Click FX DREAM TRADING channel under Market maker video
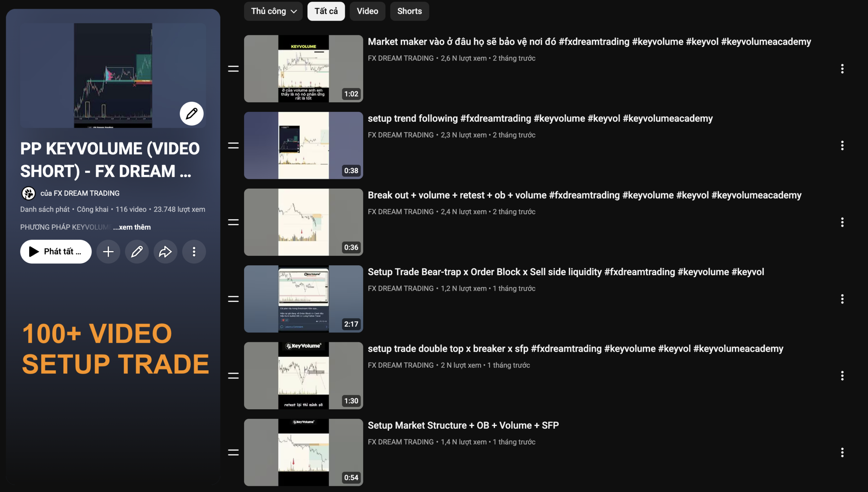The width and height of the screenshot is (868, 492). (400, 58)
